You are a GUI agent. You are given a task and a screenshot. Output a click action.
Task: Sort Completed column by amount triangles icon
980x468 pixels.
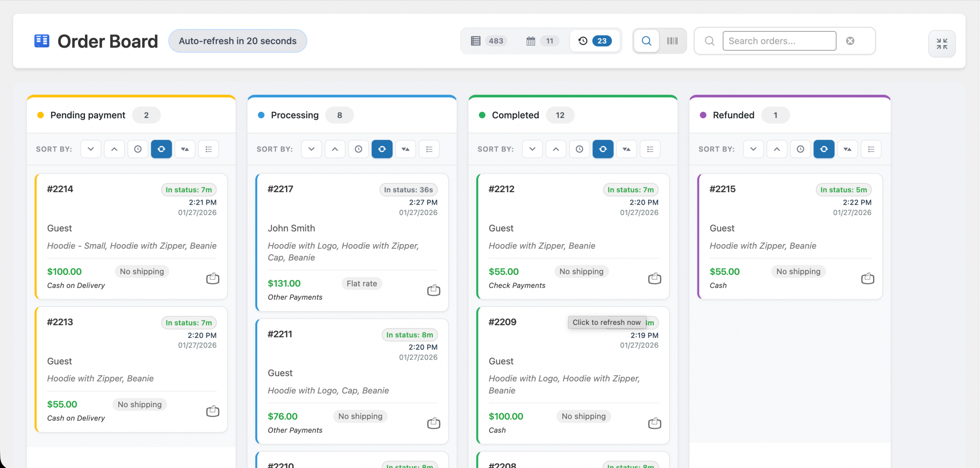click(626, 149)
